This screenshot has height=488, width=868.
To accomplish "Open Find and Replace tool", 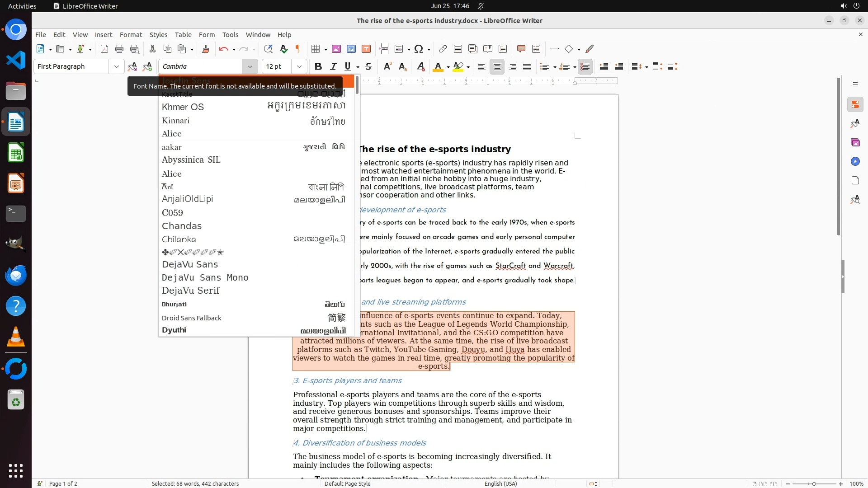I will click(x=268, y=49).
